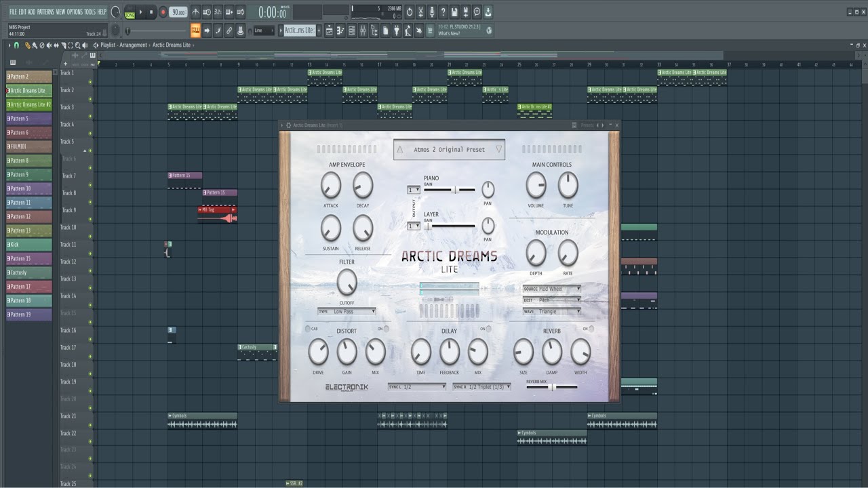Click the microphone recording icon
868x488 pixels.
pyautogui.click(x=432, y=12)
